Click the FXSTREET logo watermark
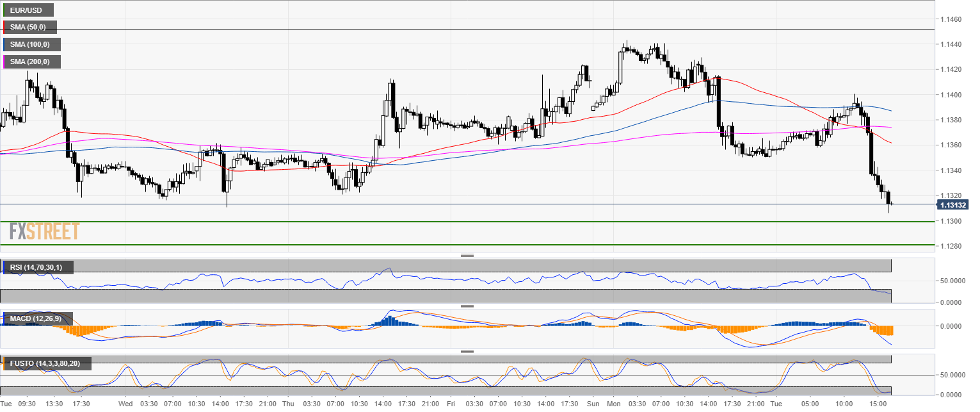This screenshot has height=412, width=980. tap(44, 231)
